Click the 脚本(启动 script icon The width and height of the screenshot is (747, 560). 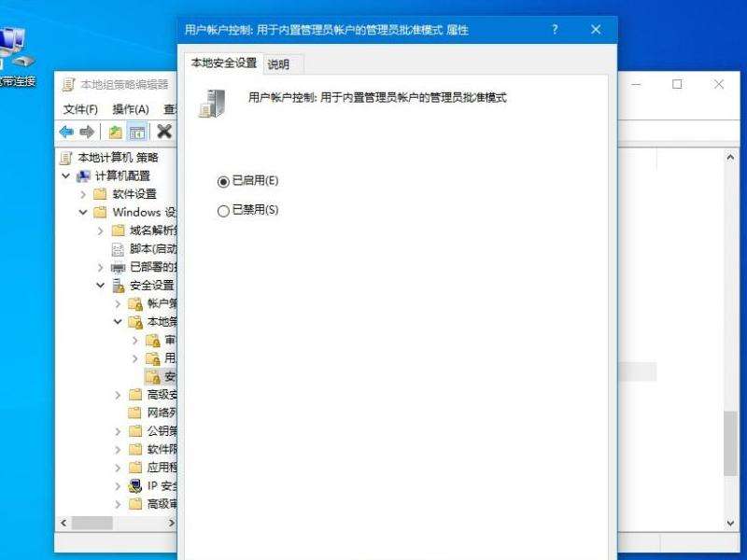(118, 249)
